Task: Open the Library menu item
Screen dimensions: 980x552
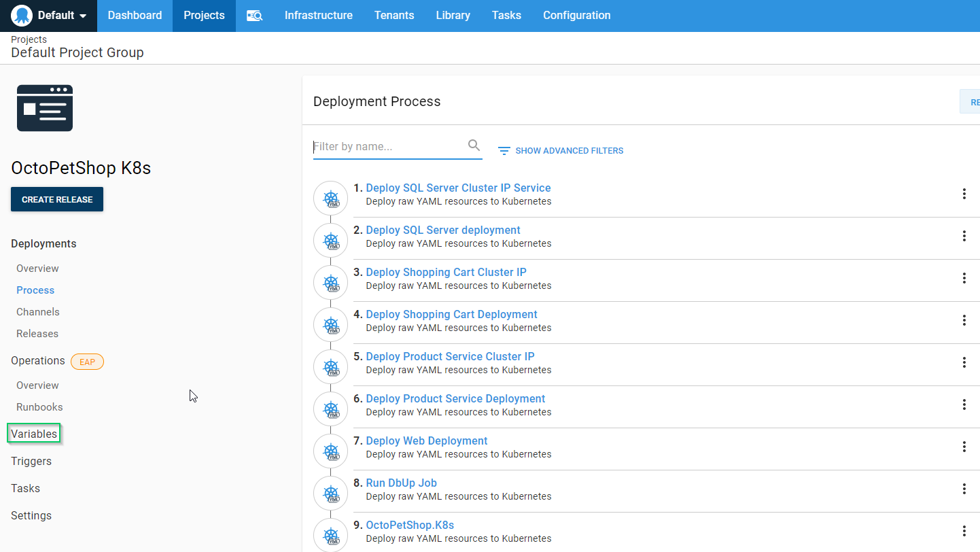Action: pos(453,16)
